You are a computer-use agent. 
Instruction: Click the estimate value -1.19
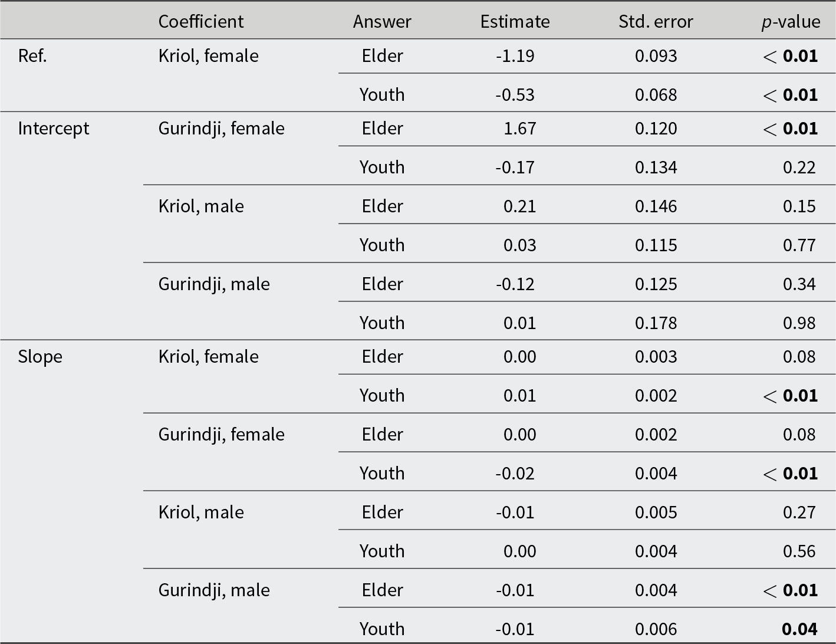pyautogui.click(x=515, y=55)
